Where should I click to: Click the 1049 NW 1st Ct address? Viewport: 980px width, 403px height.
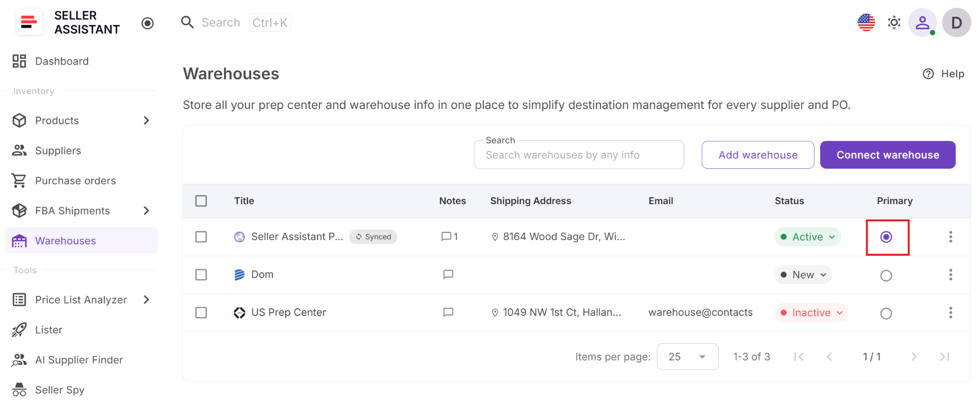pos(557,313)
